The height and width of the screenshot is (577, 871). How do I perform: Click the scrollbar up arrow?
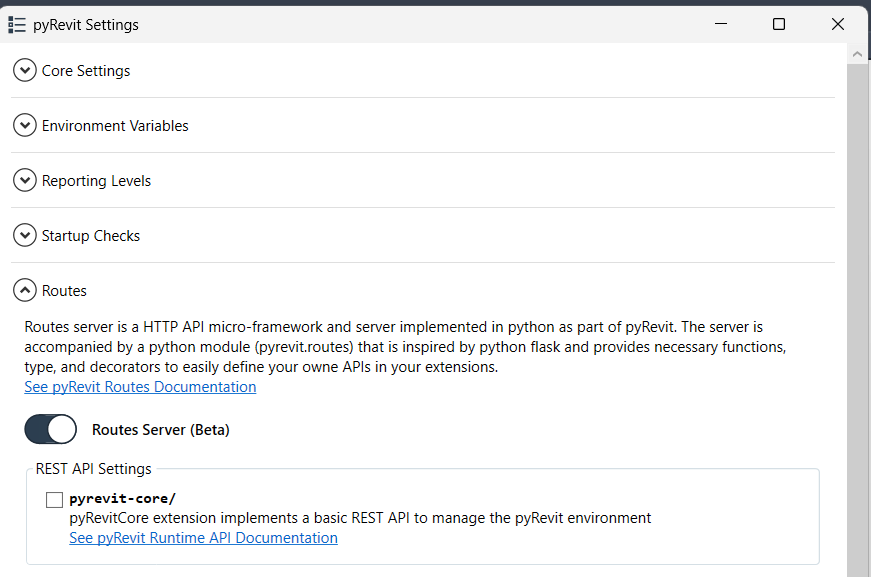click(857, 54)
